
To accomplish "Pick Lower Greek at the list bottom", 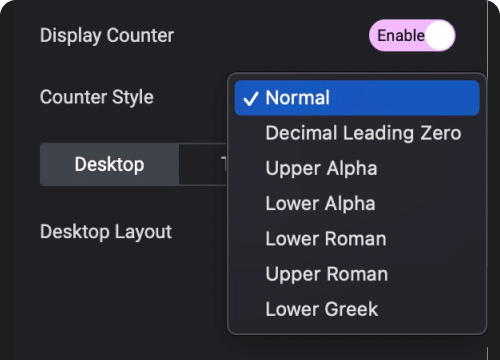I will pos(357,309).
